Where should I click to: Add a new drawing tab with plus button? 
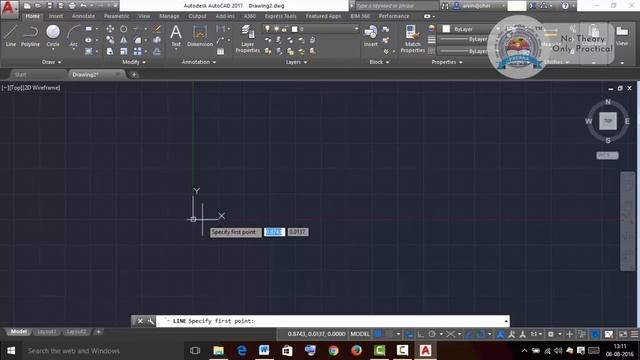click(x=134, y=74)
